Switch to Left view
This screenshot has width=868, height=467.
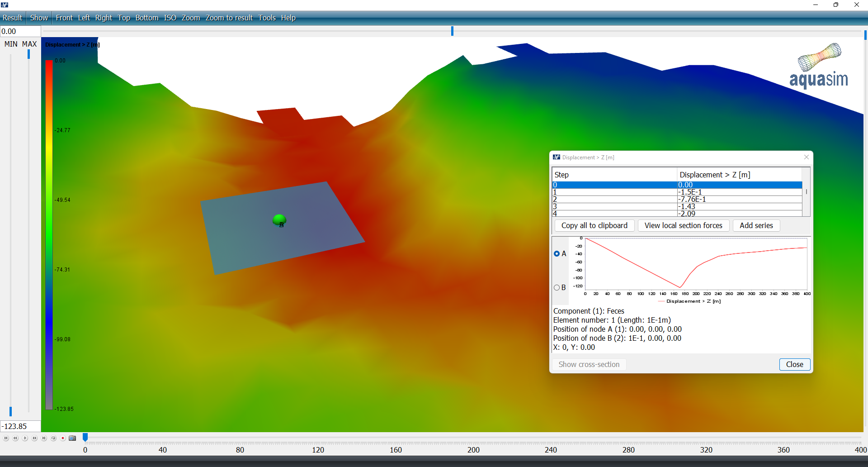[x=84, y=18]
